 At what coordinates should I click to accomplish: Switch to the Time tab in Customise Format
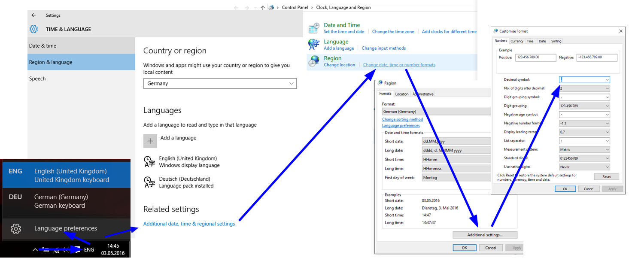click(x=530, y=41)
